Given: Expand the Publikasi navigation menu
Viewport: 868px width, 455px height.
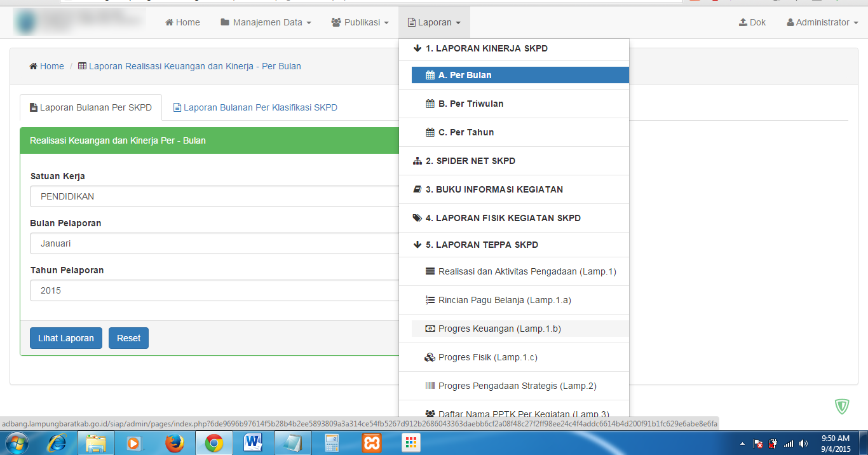Looking at the screenshot, I should tap(360, 22).
